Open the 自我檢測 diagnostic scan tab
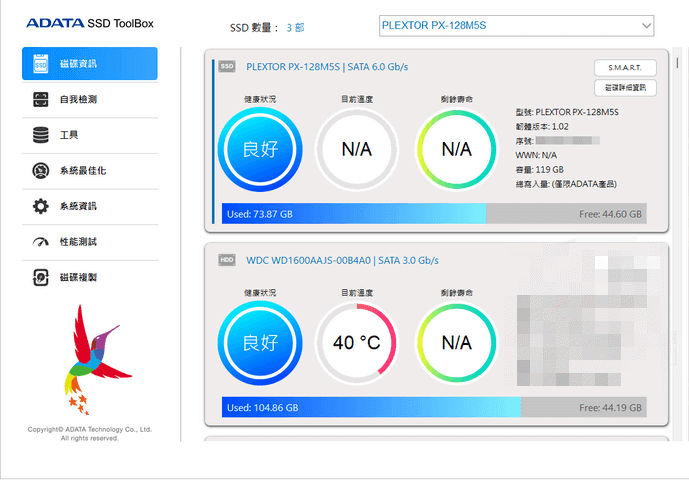The width and height of the screenshot is (689, 480). tap(90, 99)
